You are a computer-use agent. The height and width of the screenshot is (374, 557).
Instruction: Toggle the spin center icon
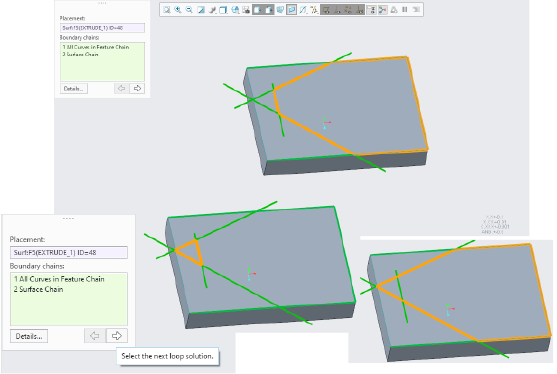pos(382,10)
